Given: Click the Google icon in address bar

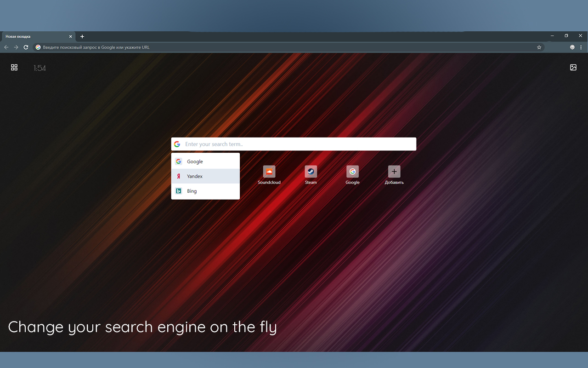Looking at the screenshot, I should [38, 47].
